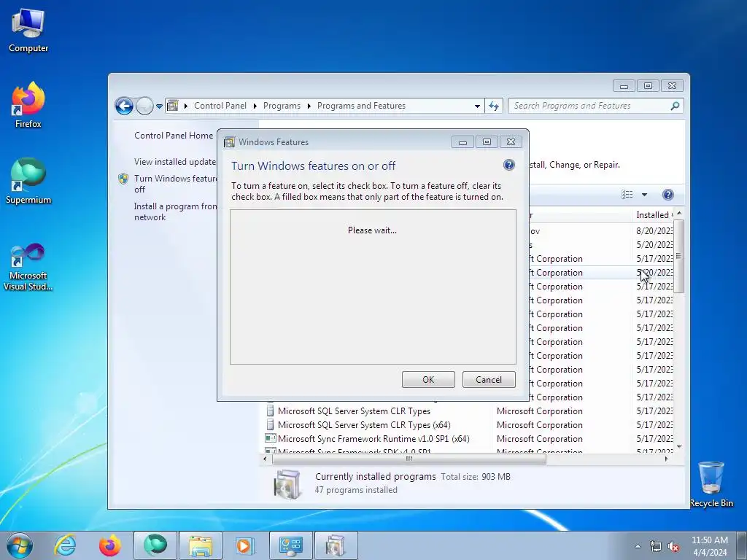Switch to Windows Features taskbar item
The image size is (747, 560).
click(336, 545)
